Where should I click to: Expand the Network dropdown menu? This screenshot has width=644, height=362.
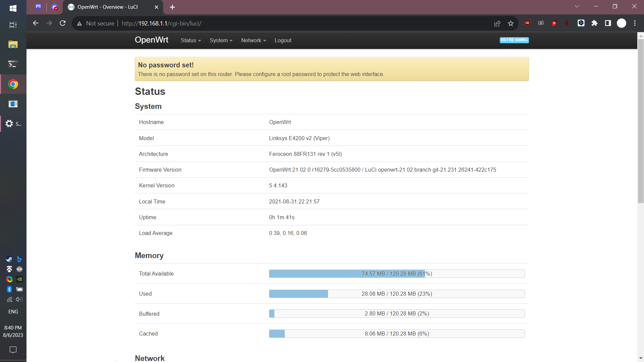[253, 40]
